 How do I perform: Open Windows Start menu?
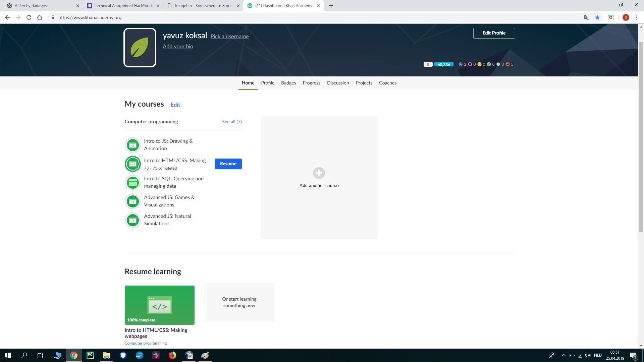(x=8, y=355)
